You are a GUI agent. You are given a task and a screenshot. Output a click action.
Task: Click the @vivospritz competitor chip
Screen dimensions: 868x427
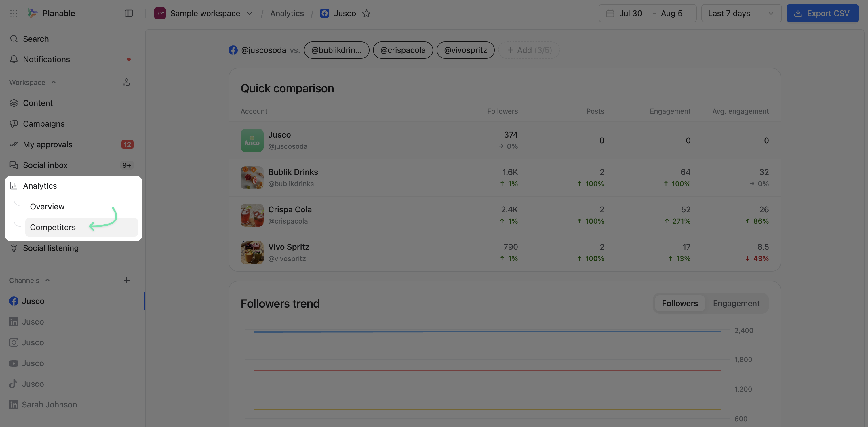coord(465,50)
